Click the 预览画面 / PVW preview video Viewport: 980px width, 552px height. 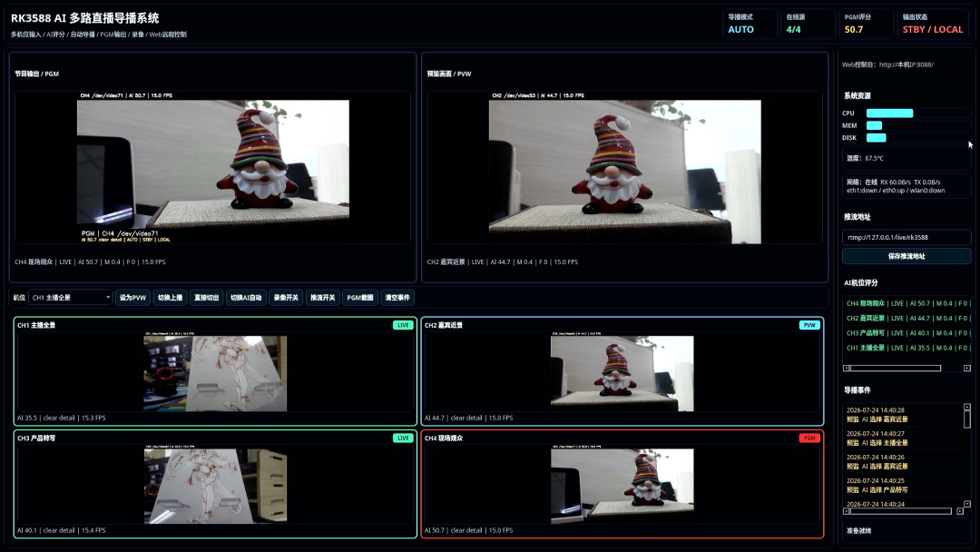click(x=625, y=168)
